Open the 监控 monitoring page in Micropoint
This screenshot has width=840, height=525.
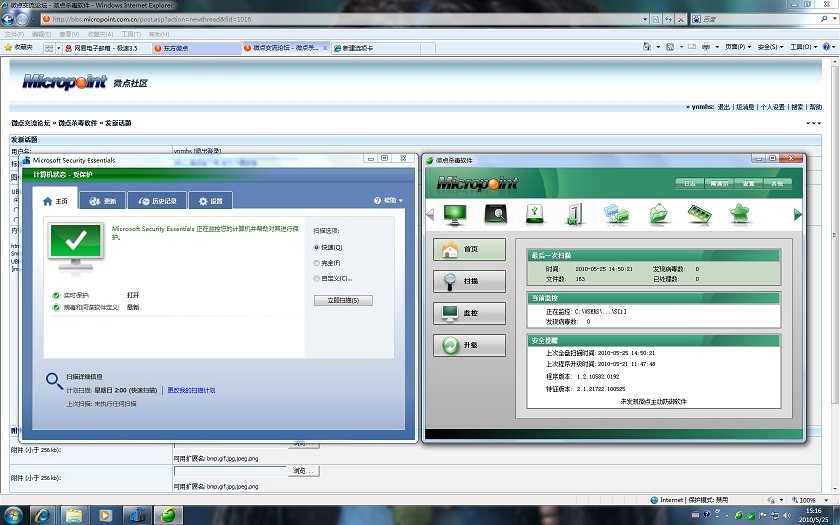(x=469, y=313)
